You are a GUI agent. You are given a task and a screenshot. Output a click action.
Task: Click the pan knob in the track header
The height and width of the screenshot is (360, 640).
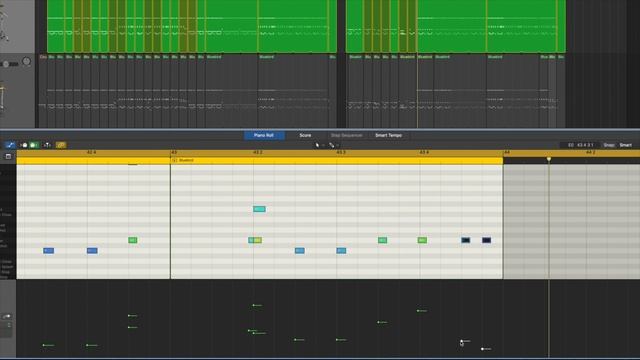[27, 62]
